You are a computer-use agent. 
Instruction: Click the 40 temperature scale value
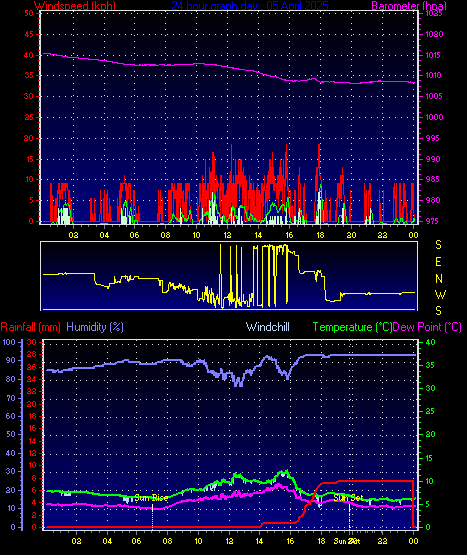click(x=431, y=342)
